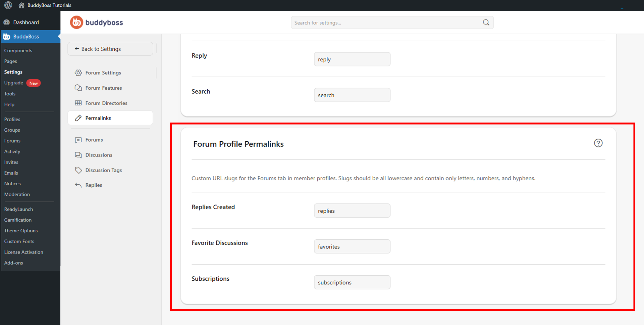Click the WordPress logo icon
Screen dimensions: 644x325
[8, 5]
